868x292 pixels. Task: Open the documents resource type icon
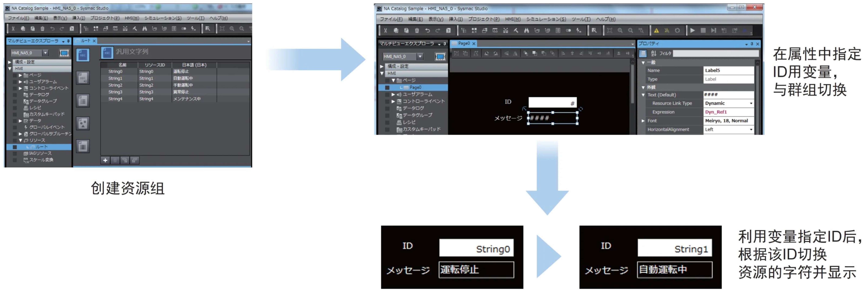83,100
